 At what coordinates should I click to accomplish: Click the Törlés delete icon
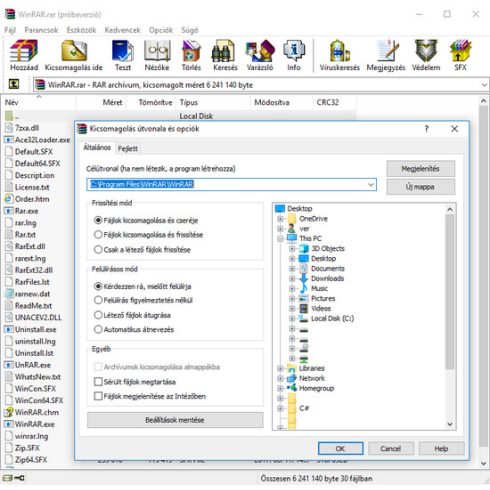[x=191, y=51]
